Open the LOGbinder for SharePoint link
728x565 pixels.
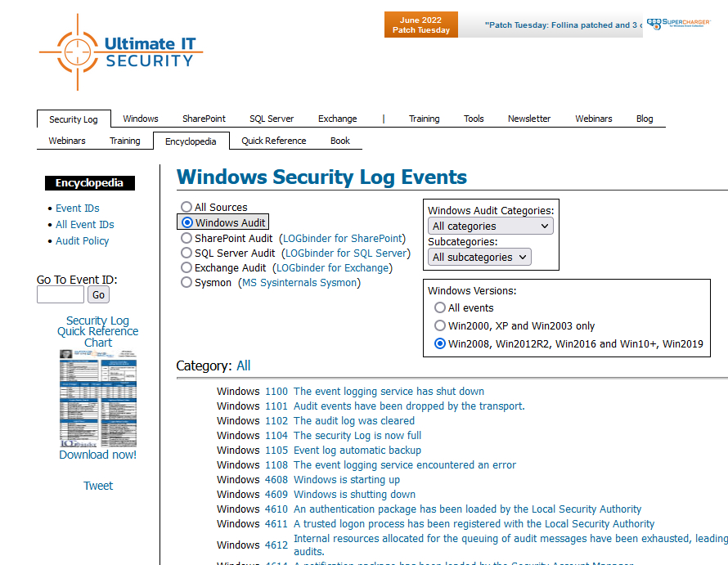coord(343,238)
